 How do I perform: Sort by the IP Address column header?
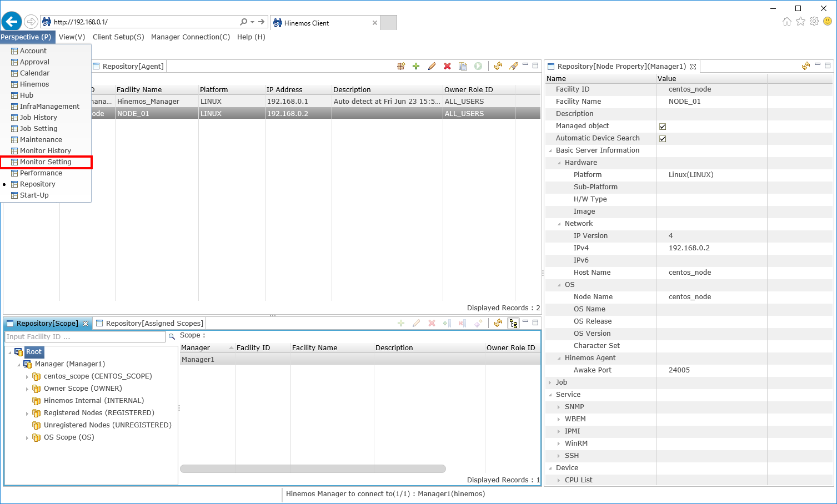pos(298,89)
